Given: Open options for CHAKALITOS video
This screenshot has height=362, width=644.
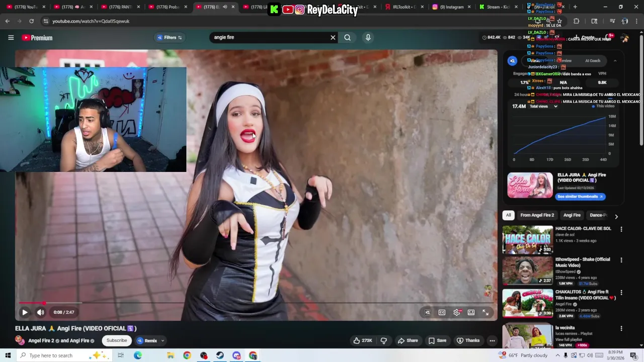Looking at the screenshot, I should tap(621, 292).
